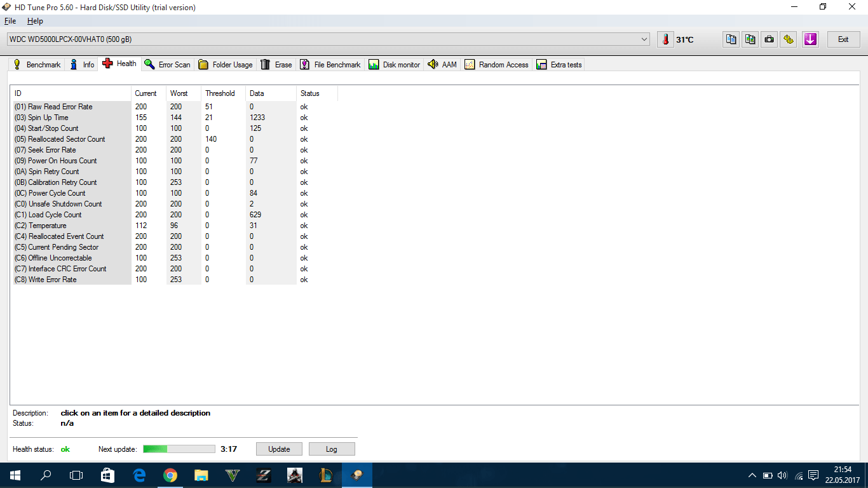Open the Windows Start menu
868x488 pixels.
pos(15,475)
